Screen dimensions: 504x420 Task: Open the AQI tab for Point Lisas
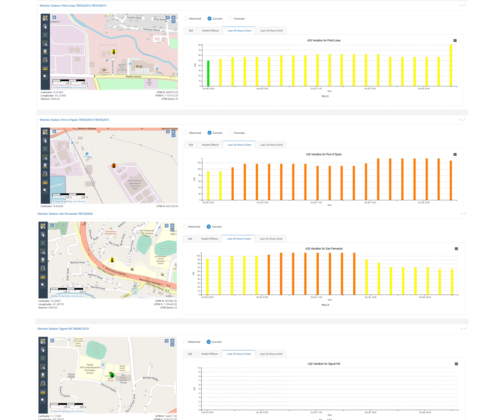point(191,31)
